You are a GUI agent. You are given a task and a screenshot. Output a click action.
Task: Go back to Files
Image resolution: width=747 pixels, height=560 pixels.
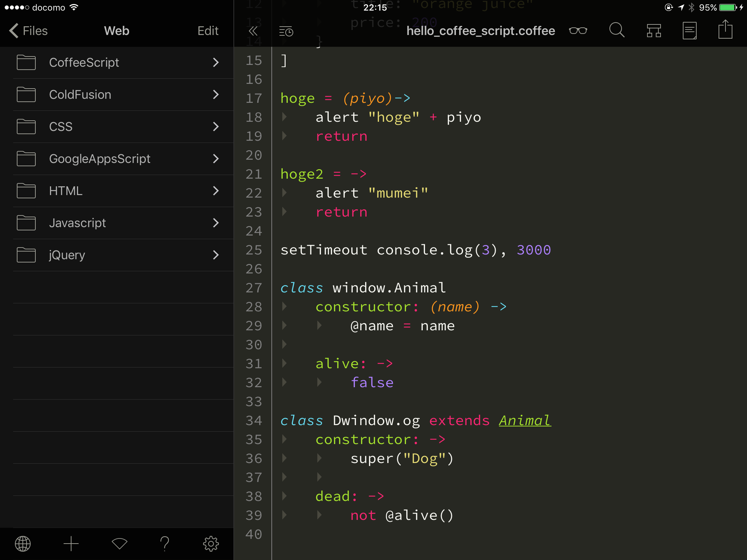click(x=28, y=31)
